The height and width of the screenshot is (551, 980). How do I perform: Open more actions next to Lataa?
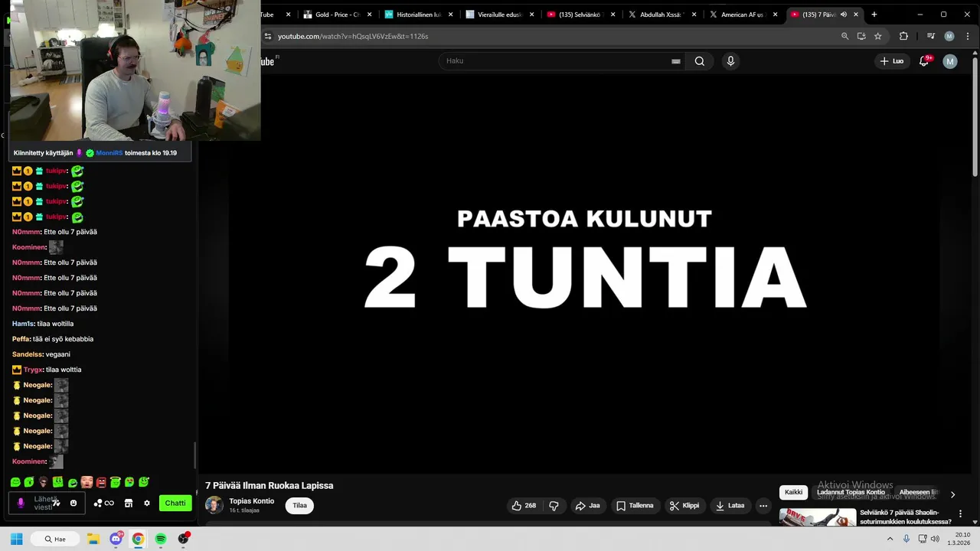[x=763, y=505]
